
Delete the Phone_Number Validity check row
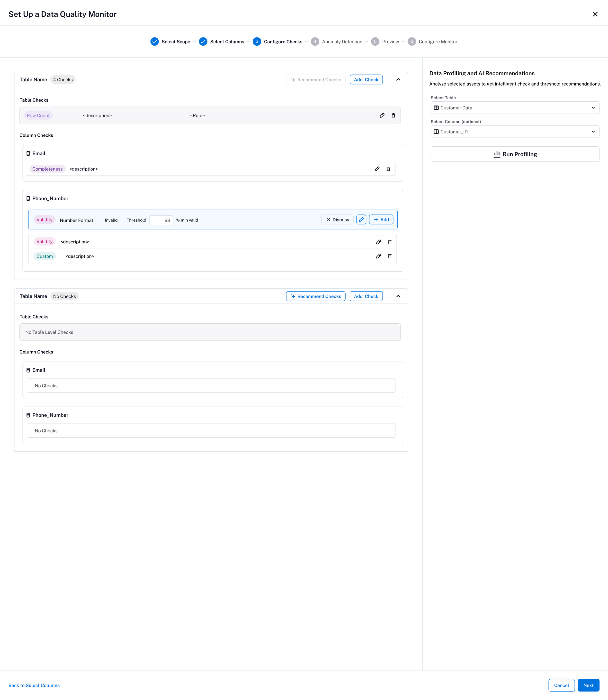click(390, 242)
